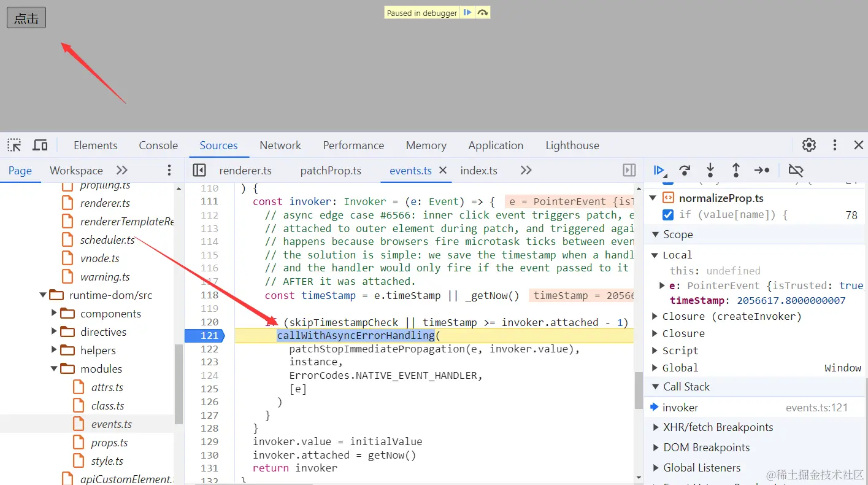Open DevTools settings gear
The width and height of the screenshot is (868, 485).
click(809, 145)
